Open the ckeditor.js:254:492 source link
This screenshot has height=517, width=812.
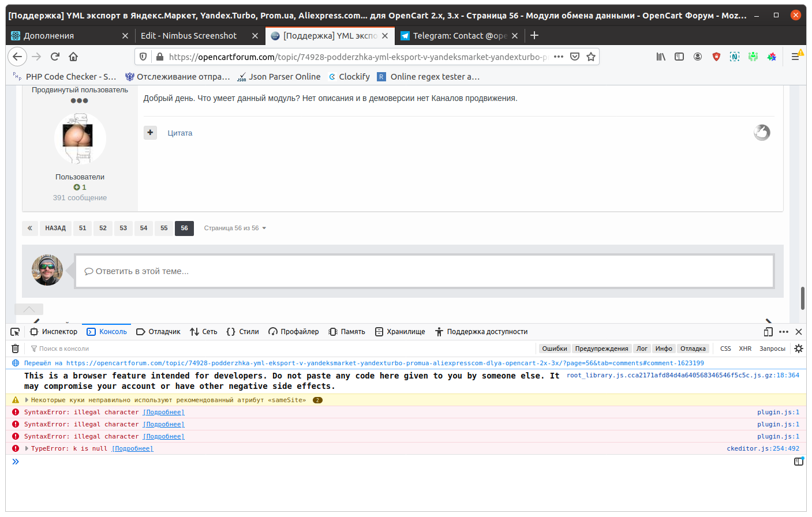(763, 448)
